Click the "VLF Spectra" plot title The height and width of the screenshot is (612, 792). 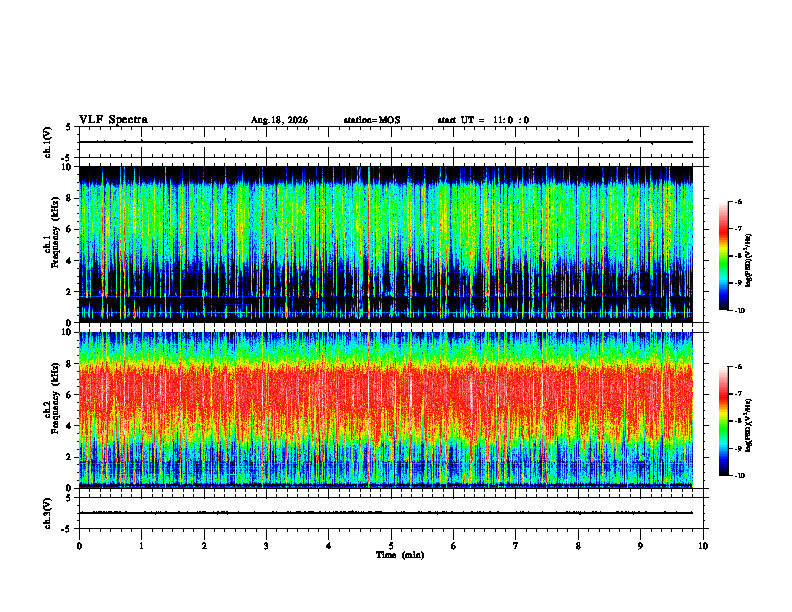click(x=113, y=120)
